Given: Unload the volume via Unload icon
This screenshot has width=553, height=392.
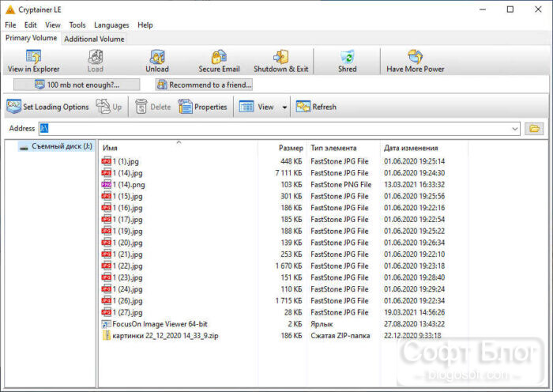Looking at the screenshot, I should (157, 56).
